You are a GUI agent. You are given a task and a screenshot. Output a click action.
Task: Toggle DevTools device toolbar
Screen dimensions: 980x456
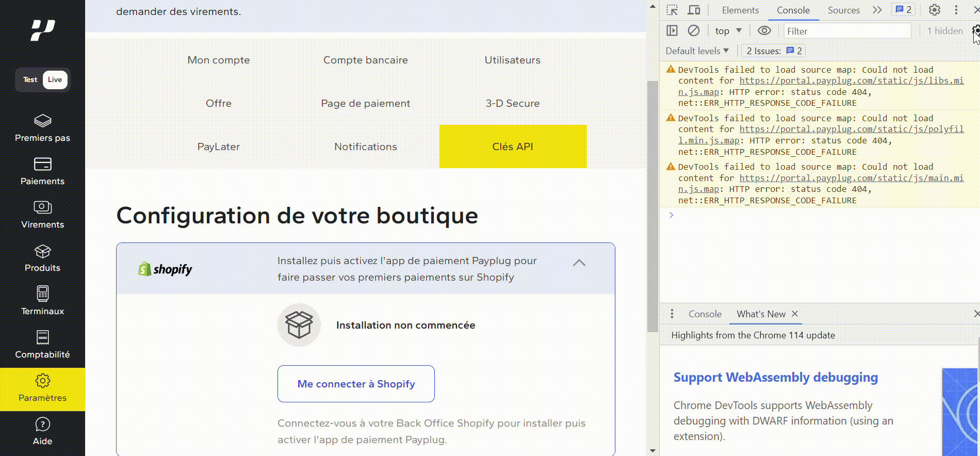pos(694,10)
